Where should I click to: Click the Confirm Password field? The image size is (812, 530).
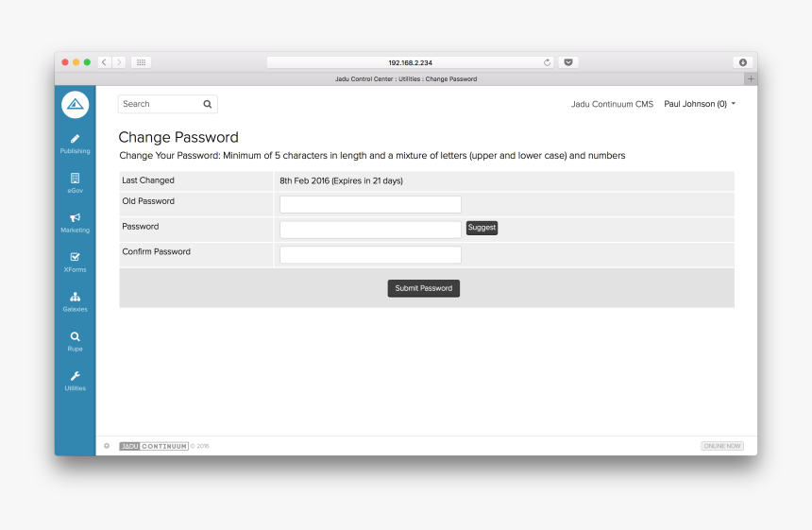click(370, 254)
